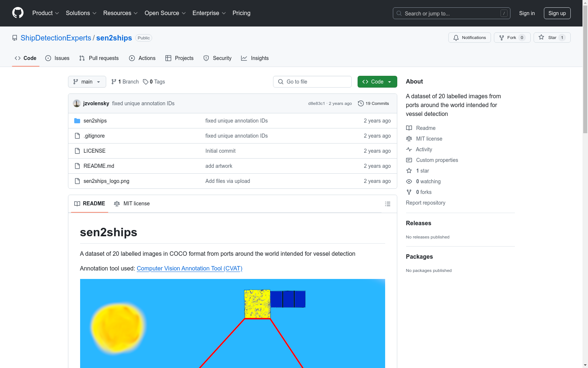
Task: Open the README outline list icon
Action: (x=387, y=204)
